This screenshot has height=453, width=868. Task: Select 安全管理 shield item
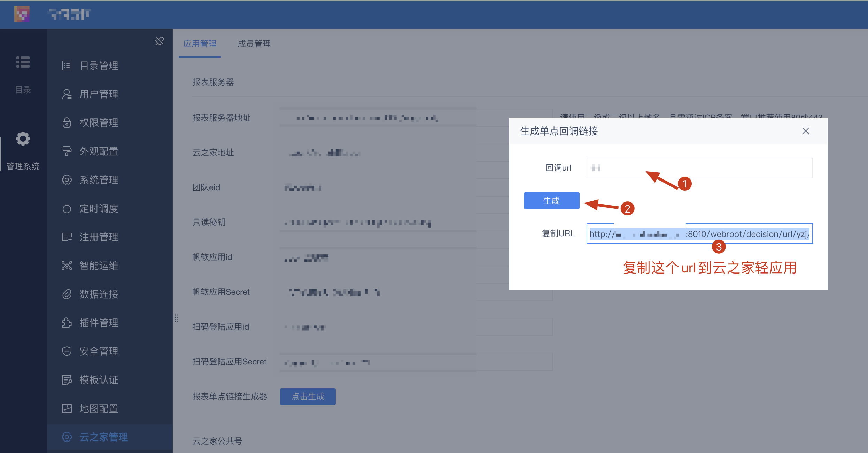[99, 351]
